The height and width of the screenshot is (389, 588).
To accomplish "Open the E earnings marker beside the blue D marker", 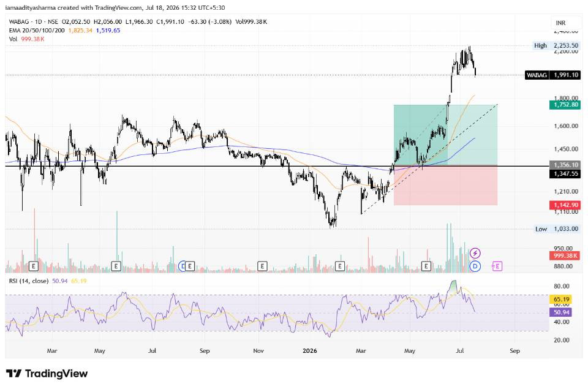I will (x=190, y=266).
